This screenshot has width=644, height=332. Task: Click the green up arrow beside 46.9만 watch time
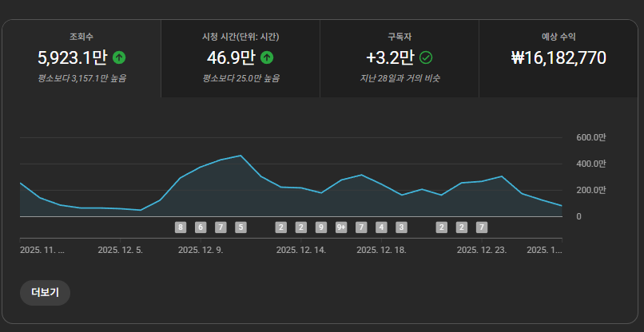pos(267,57)
